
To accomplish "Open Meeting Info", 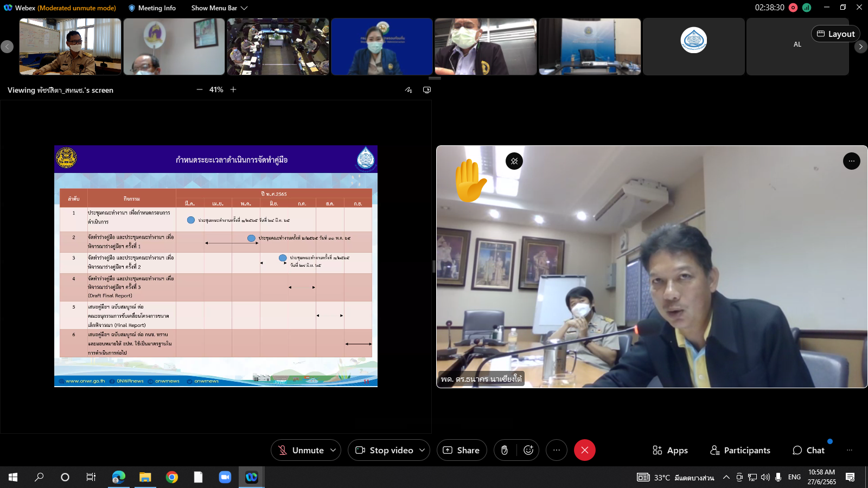I will (152, 8).
